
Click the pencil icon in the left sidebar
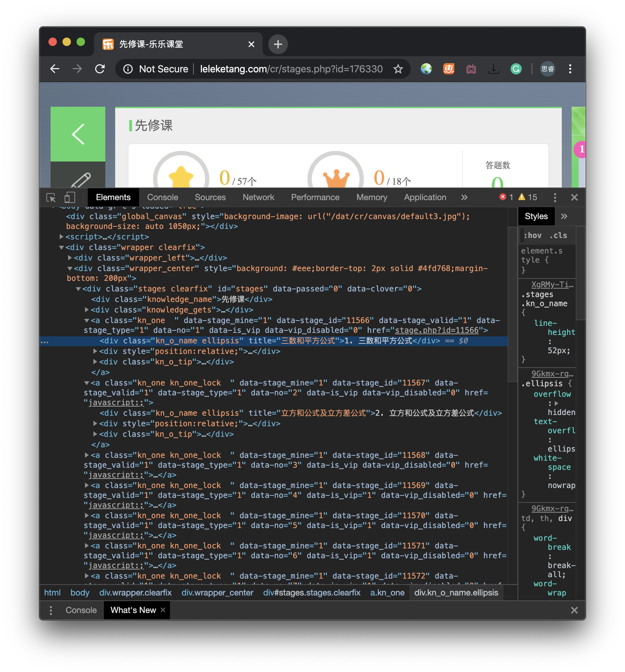[x=81, y=180]
